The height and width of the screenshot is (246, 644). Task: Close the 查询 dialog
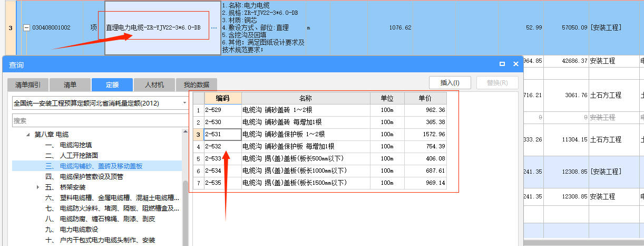[515, 64]
